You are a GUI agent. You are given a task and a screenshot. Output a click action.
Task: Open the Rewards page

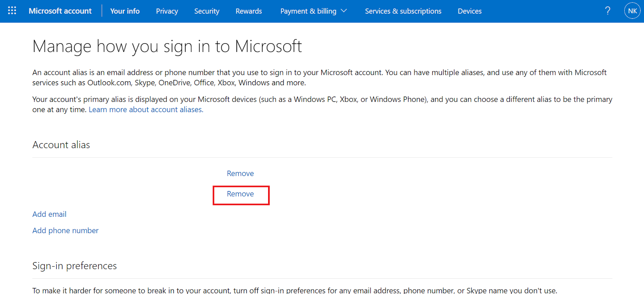(248, 11)
